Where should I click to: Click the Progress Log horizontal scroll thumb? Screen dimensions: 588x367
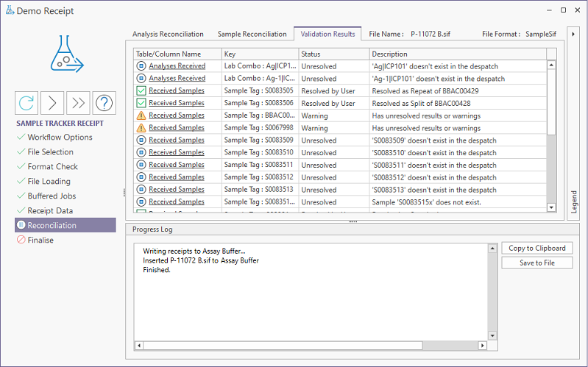pos(283,345)
